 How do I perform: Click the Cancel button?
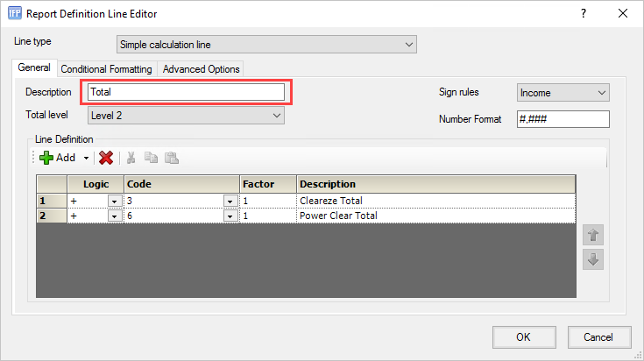tap(599, 337)
